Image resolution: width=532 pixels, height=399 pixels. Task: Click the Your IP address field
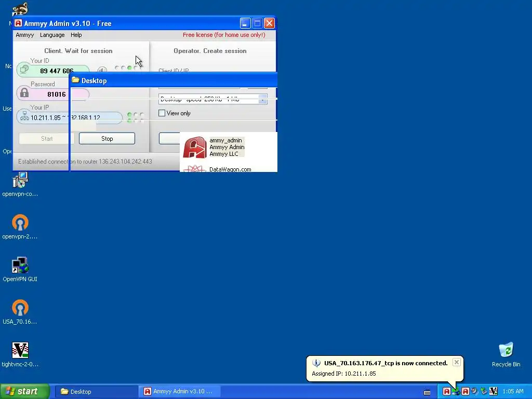click(x=69, y=117)
